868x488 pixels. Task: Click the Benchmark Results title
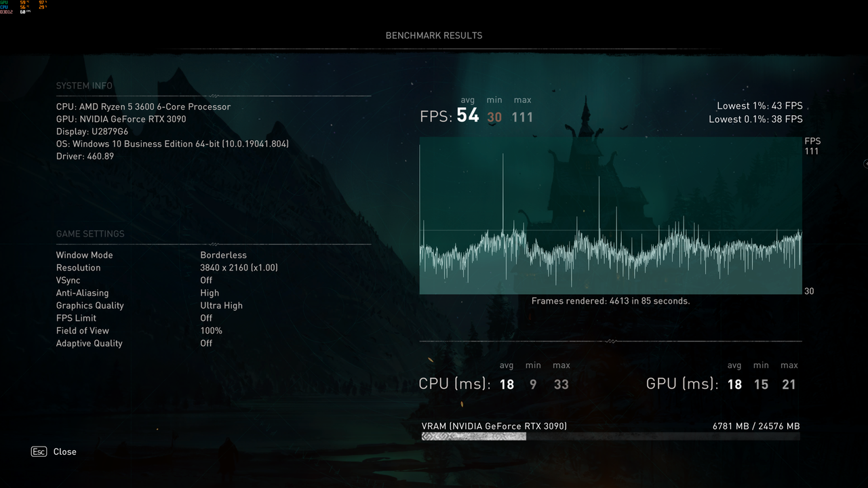point(434,35)
